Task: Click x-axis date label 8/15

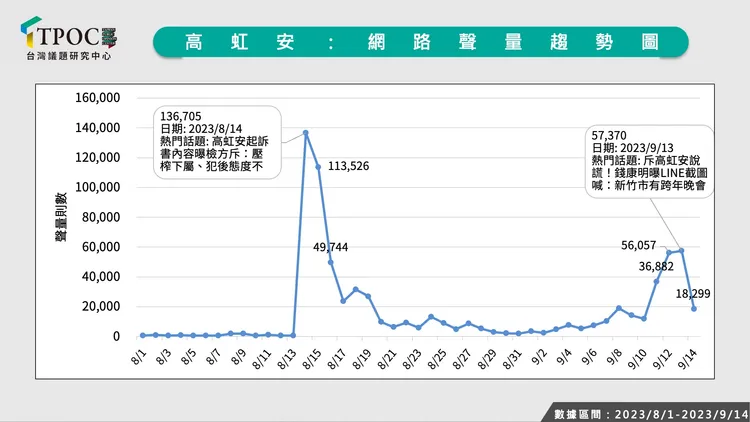Action: pyautogui.click(x=311, y=359)
